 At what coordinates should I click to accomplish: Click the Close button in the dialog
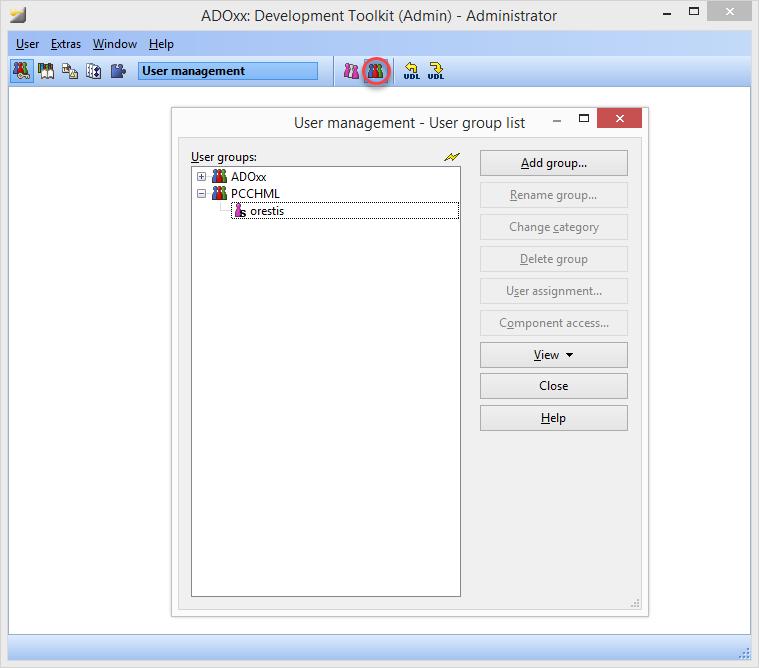554,386
